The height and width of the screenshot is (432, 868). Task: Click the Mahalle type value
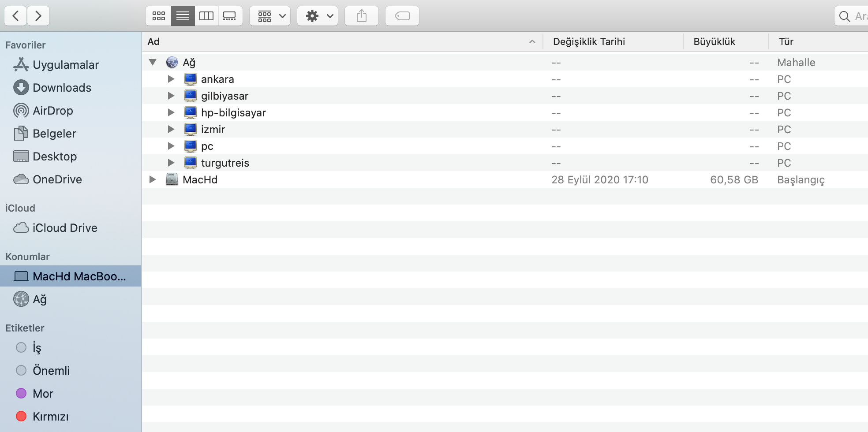[x=796, y=63]
